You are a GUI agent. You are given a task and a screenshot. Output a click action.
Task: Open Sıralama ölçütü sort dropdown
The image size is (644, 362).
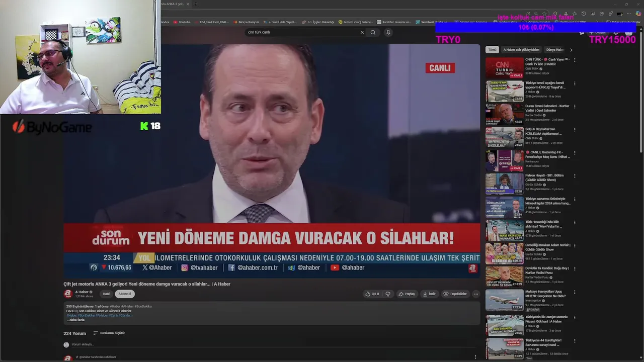[x=109, y=333]
